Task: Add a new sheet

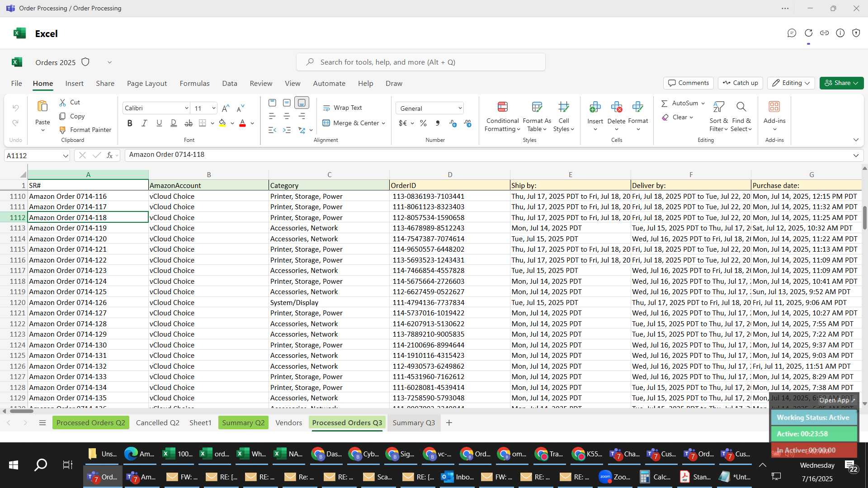Action: coord(449,422)
